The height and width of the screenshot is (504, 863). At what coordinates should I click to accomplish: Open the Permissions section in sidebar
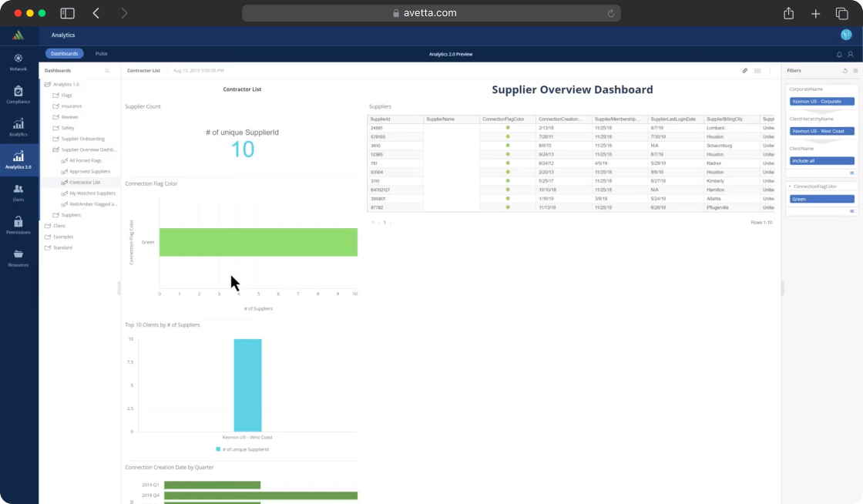[x=18, y=225]
